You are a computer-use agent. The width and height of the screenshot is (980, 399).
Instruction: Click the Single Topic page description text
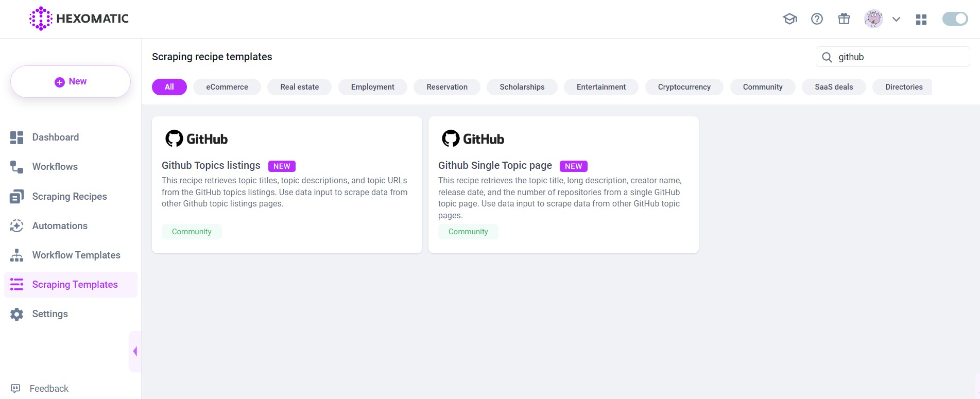click(x=560, y=198)
